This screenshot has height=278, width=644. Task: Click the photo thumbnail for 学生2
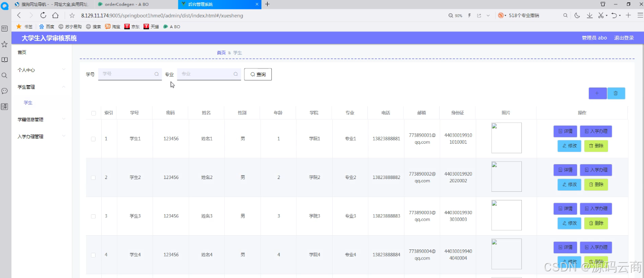coord(506,177)
